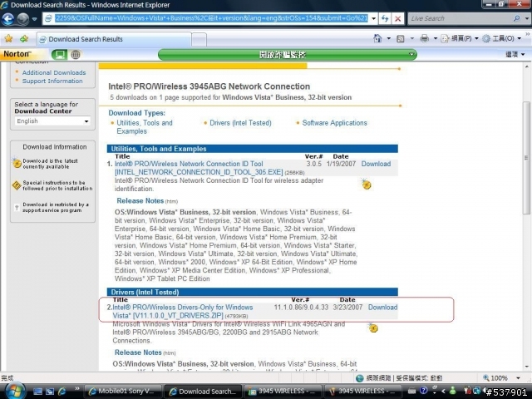Open the zoom level dropdown arrow
This screenshot has height=399, width=532.
click(518, 378)
